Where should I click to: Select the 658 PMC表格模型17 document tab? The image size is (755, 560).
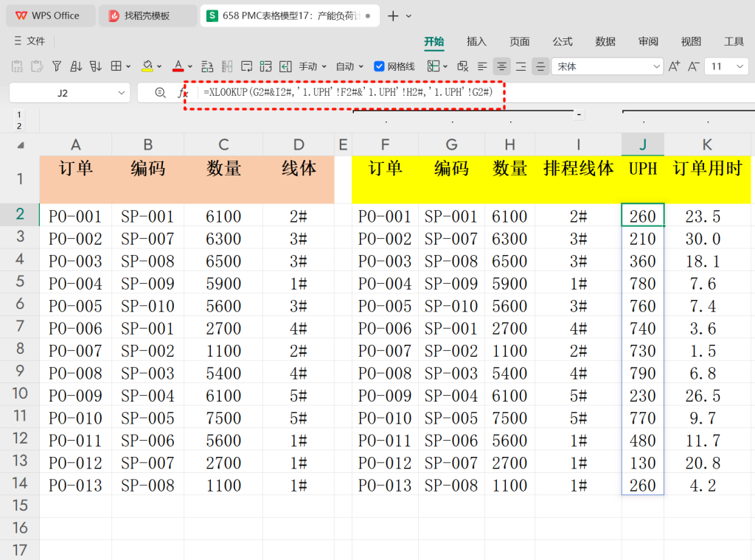click(289, 15)
